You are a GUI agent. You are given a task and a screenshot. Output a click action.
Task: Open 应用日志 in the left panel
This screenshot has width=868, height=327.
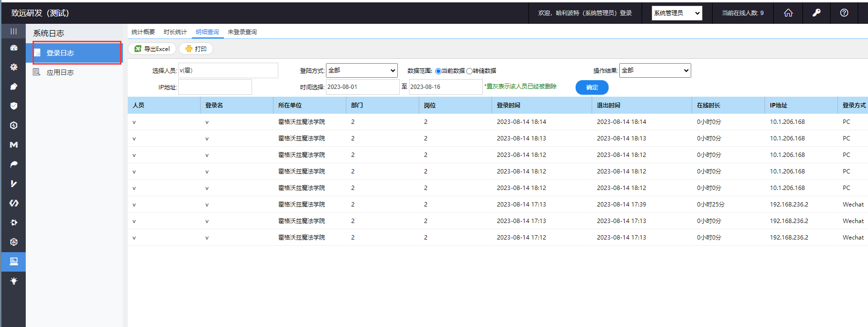[60, 72]
